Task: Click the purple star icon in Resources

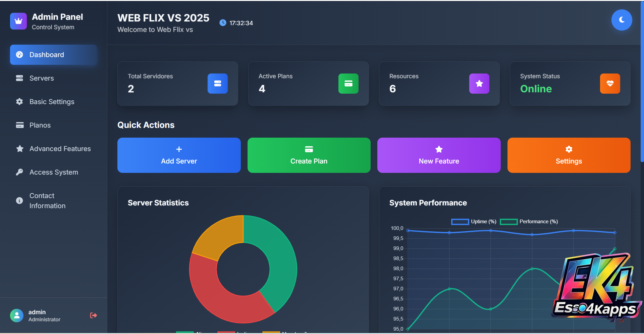Action: pos(479,84)
